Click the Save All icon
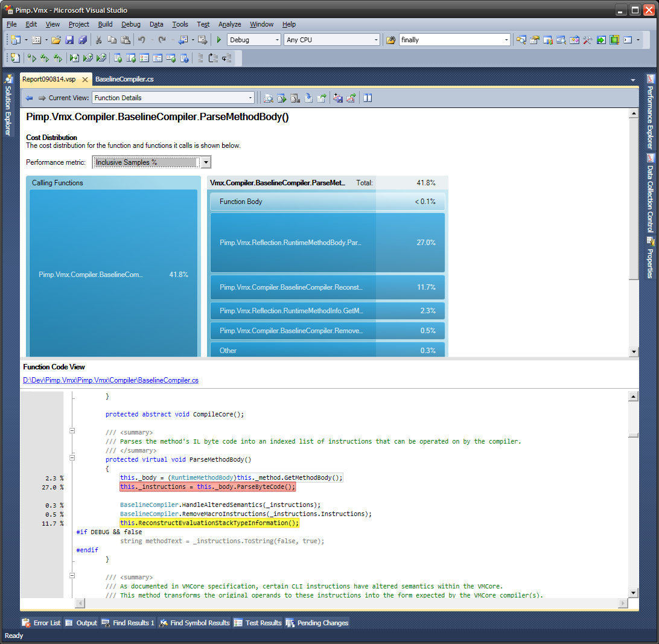This screenshot has height=644, width=659. tap(83, 40)
